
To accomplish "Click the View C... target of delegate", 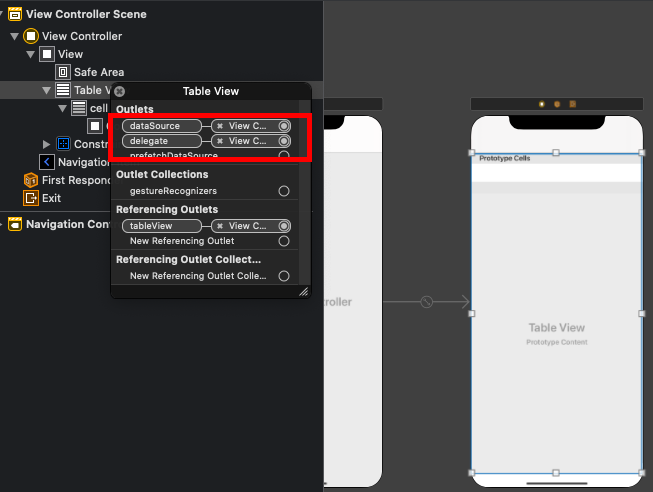I will (x=247, y=141).
